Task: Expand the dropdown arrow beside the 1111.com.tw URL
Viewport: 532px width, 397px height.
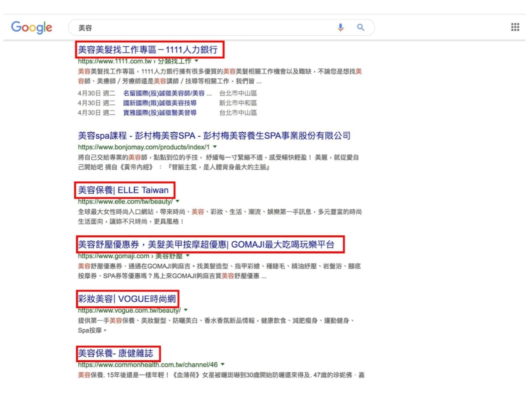Action: 196,61
